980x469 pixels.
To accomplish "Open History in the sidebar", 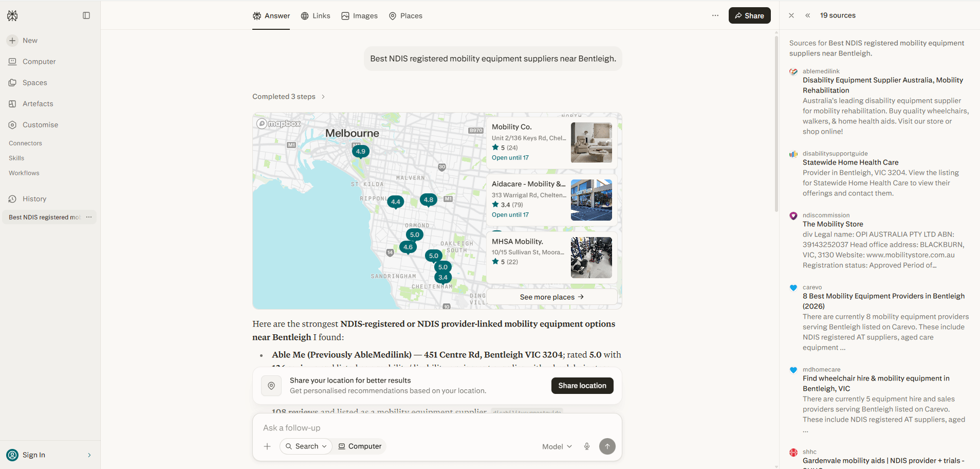I will pyautogui.click(x=27, y=199).
